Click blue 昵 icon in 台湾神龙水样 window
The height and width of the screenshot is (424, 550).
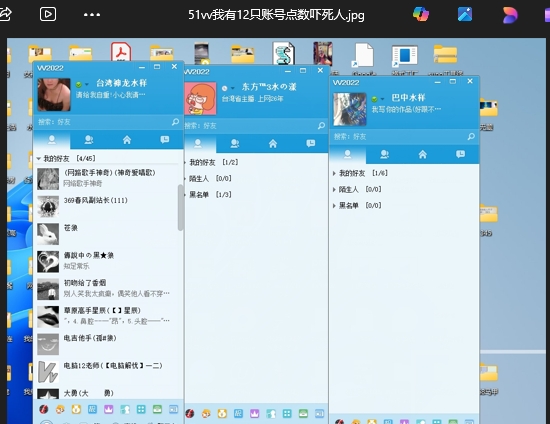point(92,409)
